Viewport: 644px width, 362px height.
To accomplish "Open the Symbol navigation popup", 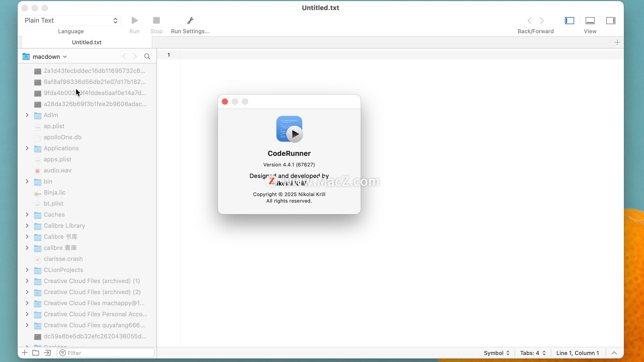I will click(496, 353).
